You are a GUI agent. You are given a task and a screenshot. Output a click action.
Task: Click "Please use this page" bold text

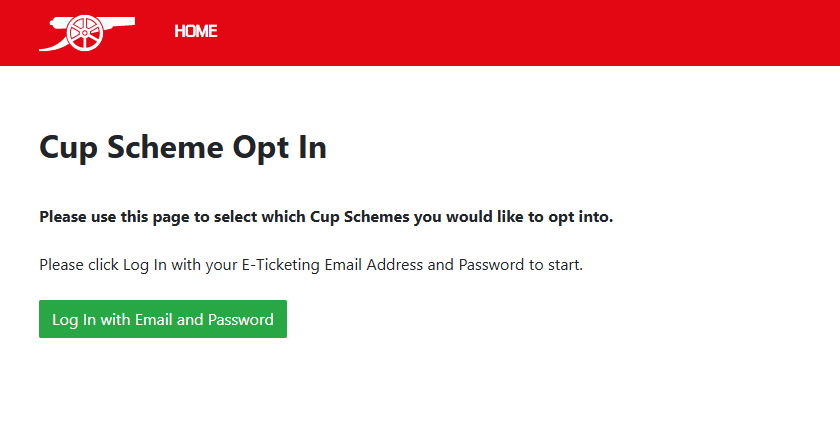108,216
